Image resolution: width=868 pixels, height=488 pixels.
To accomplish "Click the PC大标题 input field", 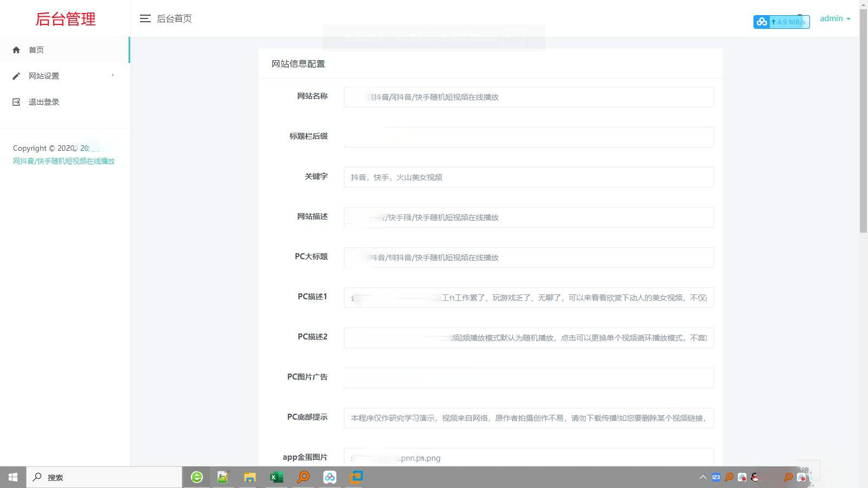I will pos(528,258).
